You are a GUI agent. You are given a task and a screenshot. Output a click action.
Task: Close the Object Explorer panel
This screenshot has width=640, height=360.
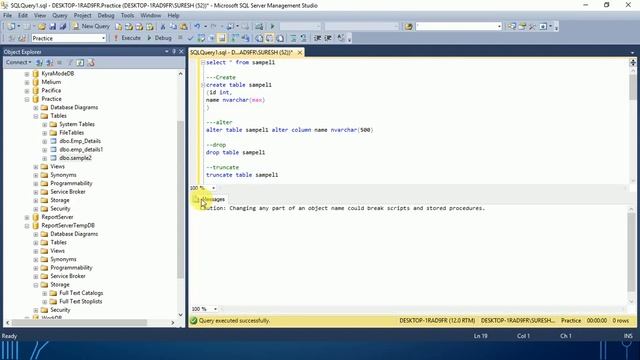point(181,51)
